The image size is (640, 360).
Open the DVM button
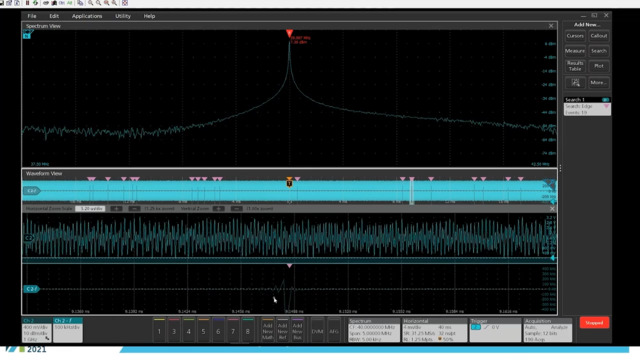pyautogui.click(x=318, y=331)
